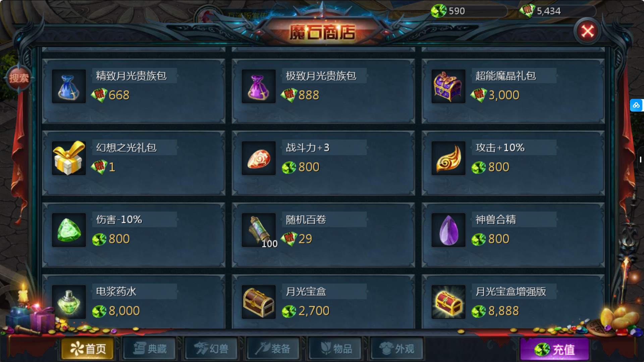This screenshot has height=362, width=644.
Task: Open the 物品 tab
Action: click(335, 349)
